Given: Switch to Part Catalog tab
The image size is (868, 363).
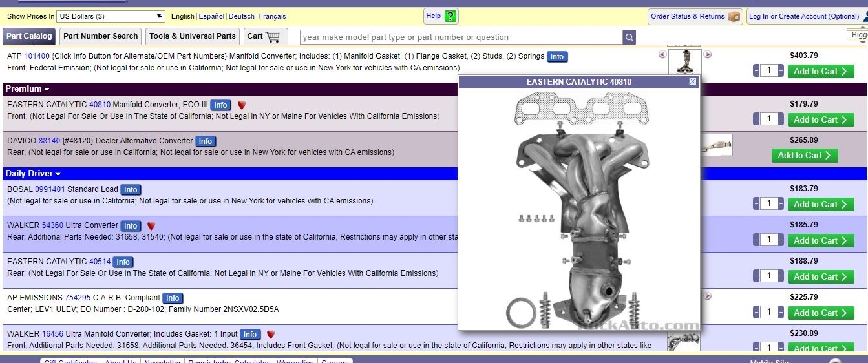Looking at the screenshot, I should tap(29, 36).
